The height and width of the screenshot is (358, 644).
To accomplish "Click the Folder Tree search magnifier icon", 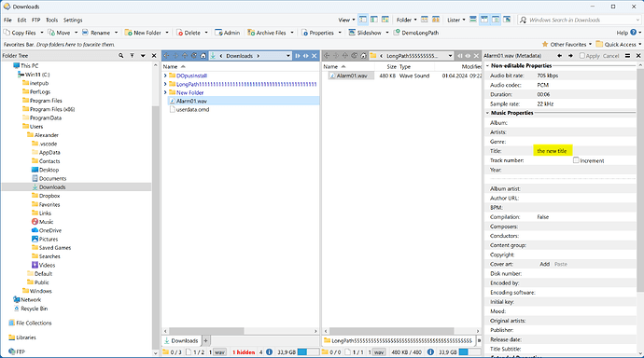I will click(x=120, y=55).
